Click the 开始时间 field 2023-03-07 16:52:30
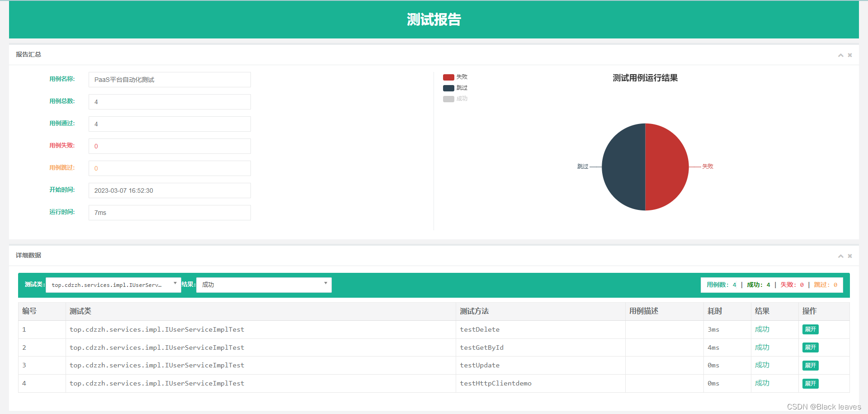Image resolution: width=868 pixels, height=414 pixels. point(170,190)
